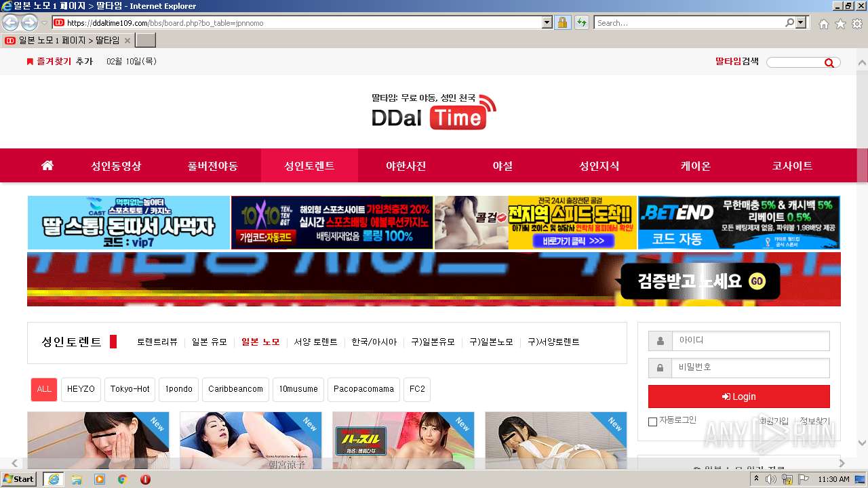Click the red site search magnifier

click(829, 62)
